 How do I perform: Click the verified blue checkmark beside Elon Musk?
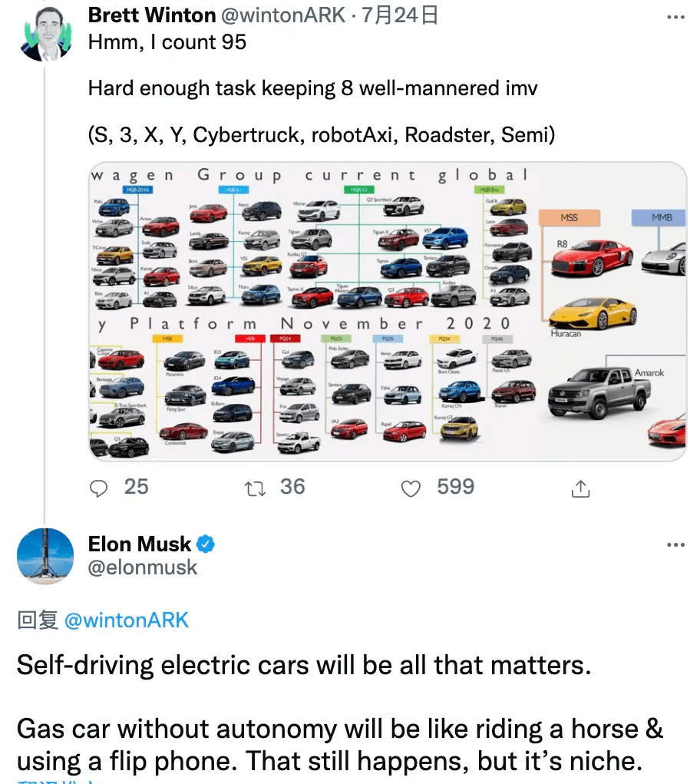click(204, 544)
